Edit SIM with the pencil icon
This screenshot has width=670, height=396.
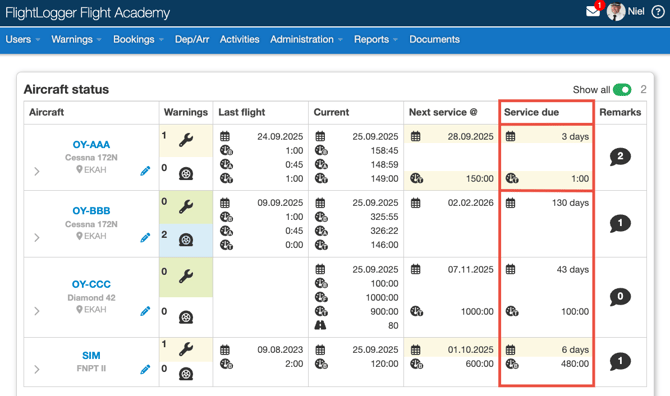pyautogui.click(x=145, y=369)
